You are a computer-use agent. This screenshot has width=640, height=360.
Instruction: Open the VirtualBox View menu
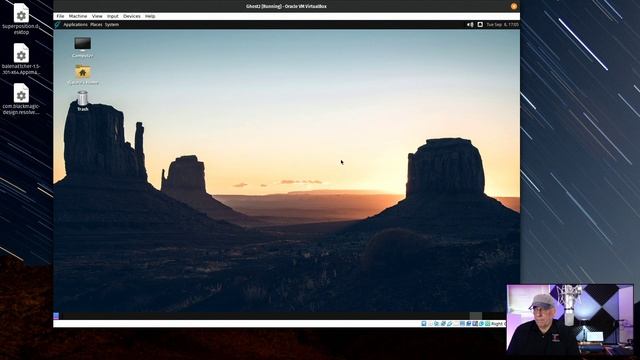click(x=97, y=16)
